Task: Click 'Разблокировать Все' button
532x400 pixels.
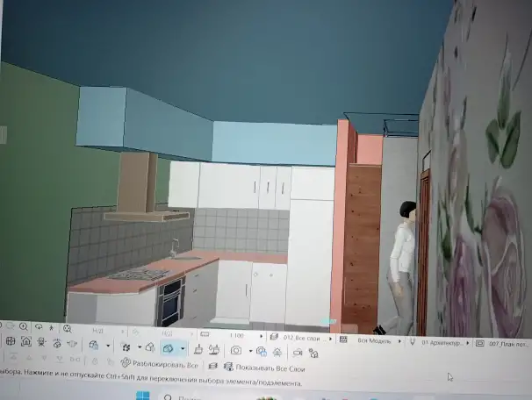Action: click(160, 364)
